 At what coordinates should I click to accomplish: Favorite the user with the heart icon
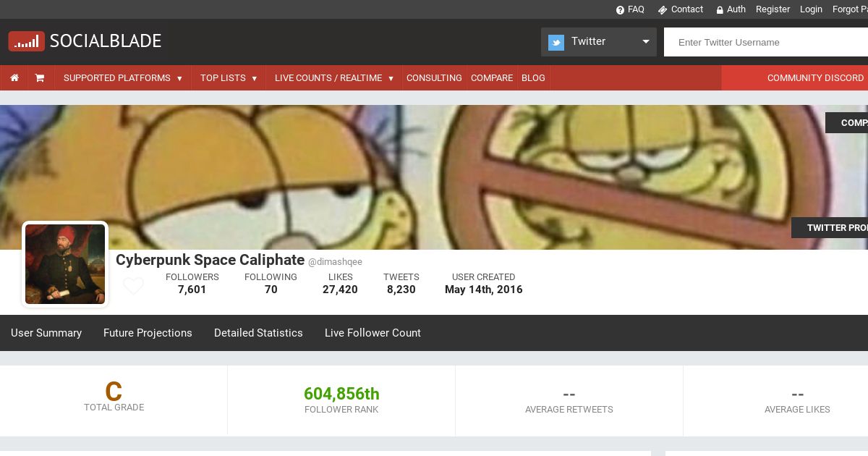133,286
